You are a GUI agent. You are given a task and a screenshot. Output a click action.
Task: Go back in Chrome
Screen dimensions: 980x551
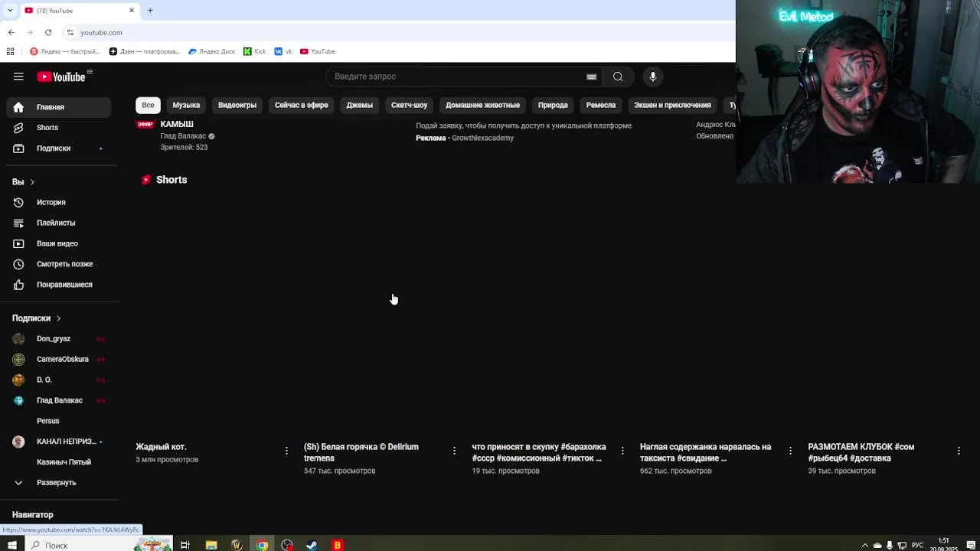[11, 32]
